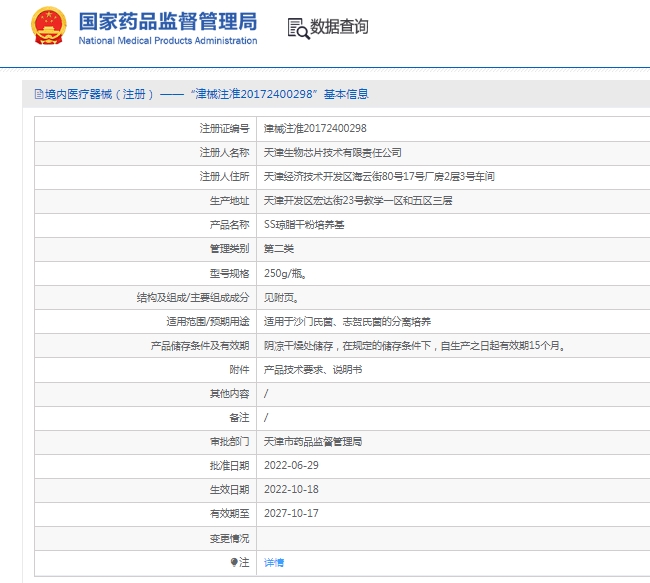Select the 250g/瓶 value
The width and height of the screenshot is (650, 583).
pyautogui.click(x=285, y=273)
